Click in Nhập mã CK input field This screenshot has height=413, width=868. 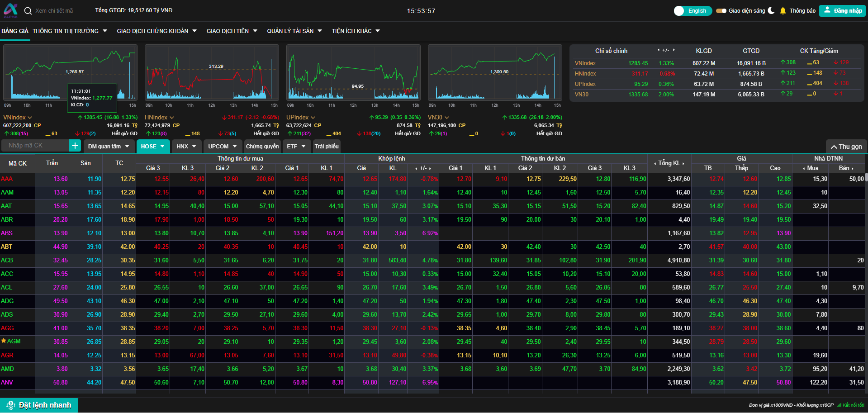[x=35, y=146]
